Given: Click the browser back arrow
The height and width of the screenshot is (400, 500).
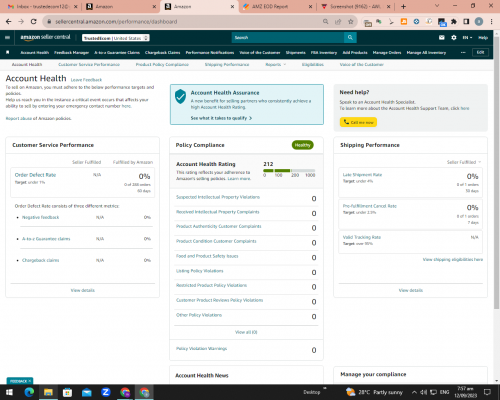Looking at the screenshot, I should coord(9,22).
